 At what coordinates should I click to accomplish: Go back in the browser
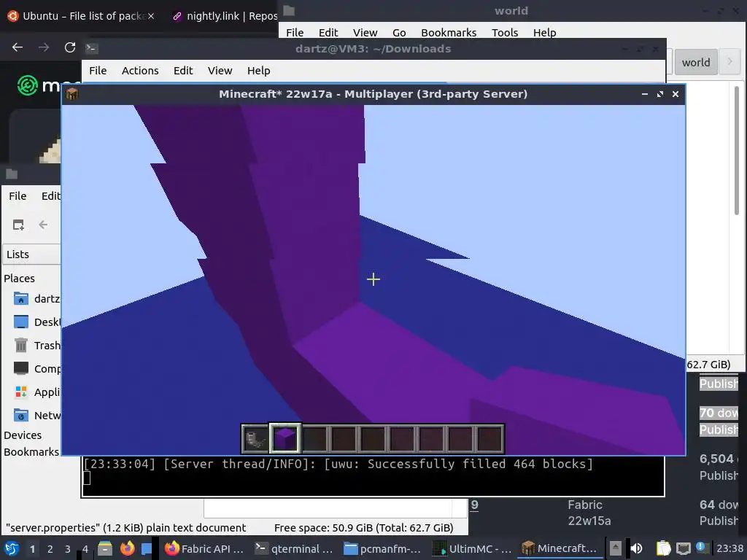(18, 47)
